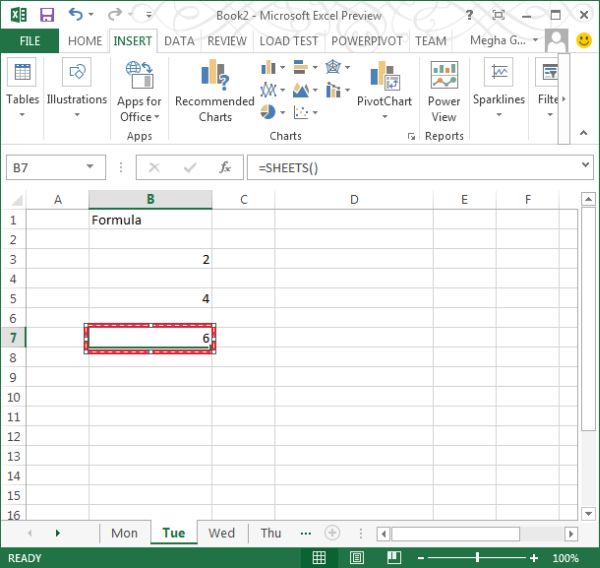
Task: Show more ribbon commands arrow
Action: pos(564,99)
